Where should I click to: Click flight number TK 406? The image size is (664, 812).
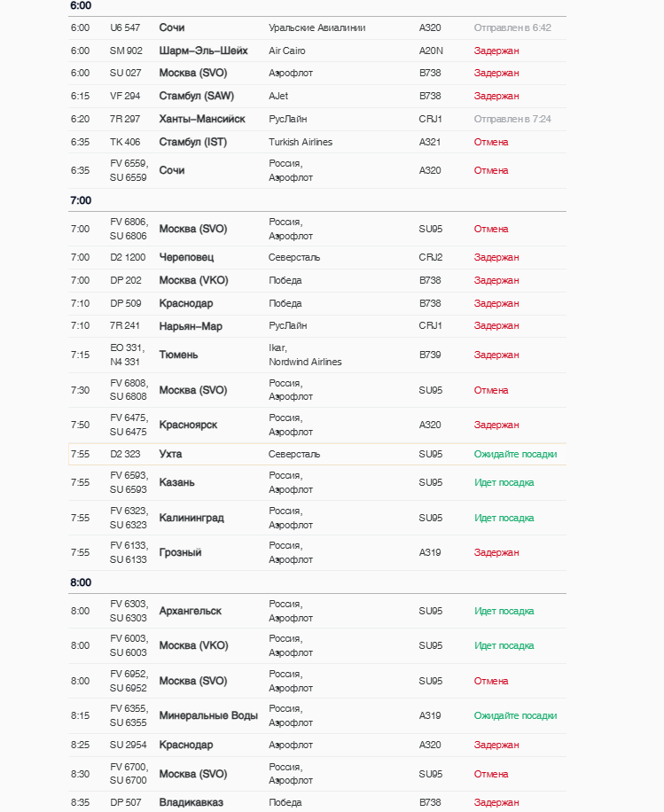coord(125,142)
